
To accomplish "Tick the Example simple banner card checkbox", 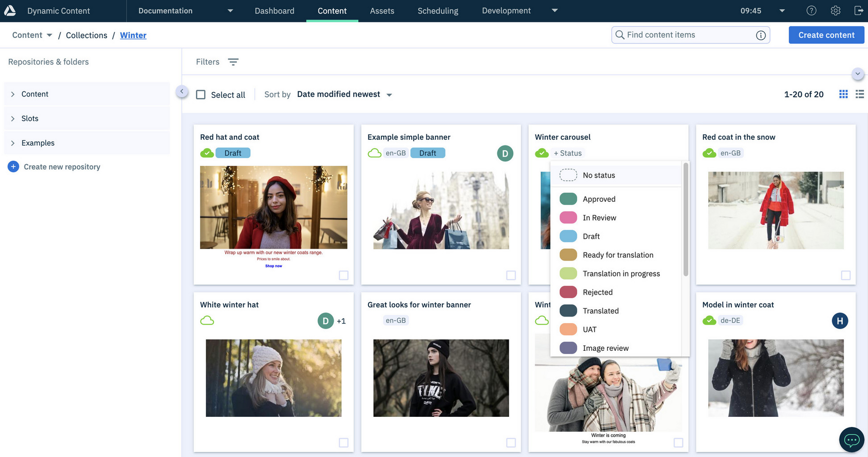I will point(511,275).
